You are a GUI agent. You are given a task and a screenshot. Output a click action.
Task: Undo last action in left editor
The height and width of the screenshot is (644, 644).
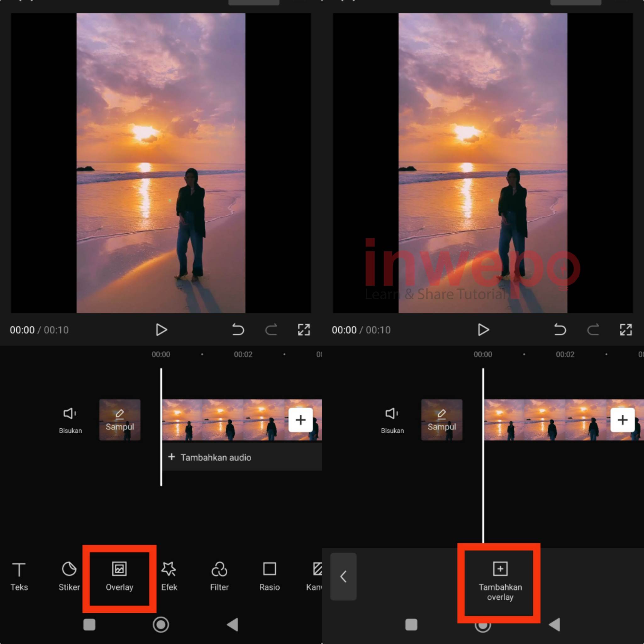[238, 330]
